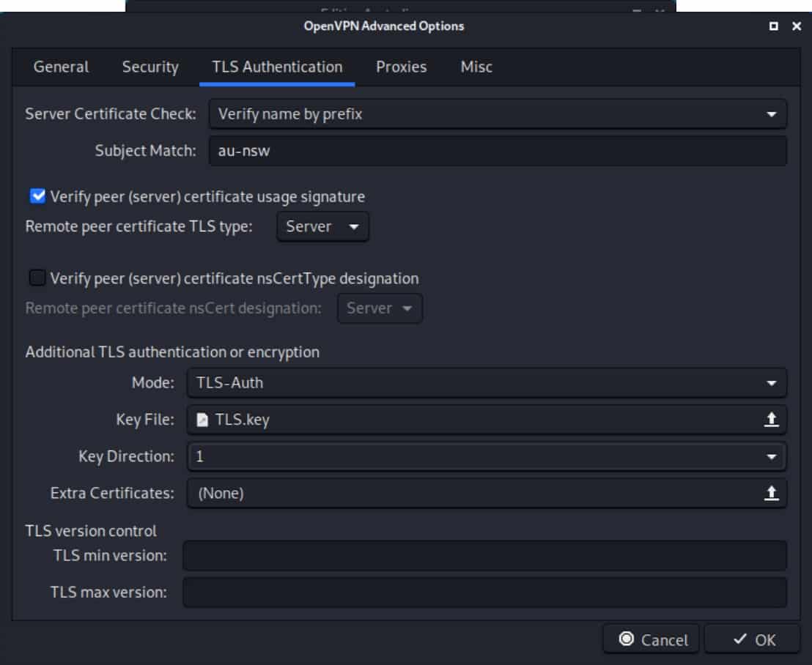Open the Key Direction dropdown
The width and height of the screenshot is (812, 665).
pos(487,456)
